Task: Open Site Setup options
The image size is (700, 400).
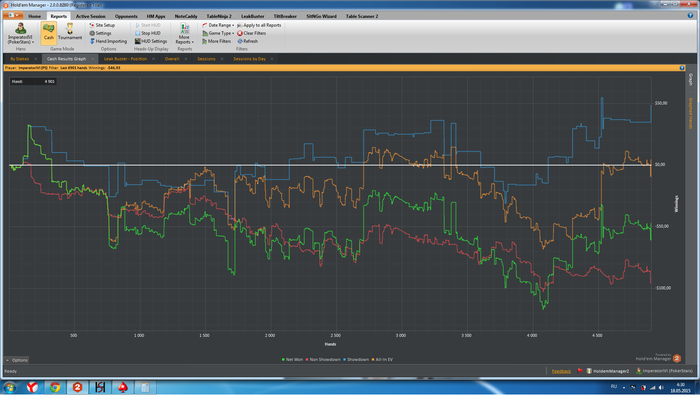Action: tap(102, 25)
